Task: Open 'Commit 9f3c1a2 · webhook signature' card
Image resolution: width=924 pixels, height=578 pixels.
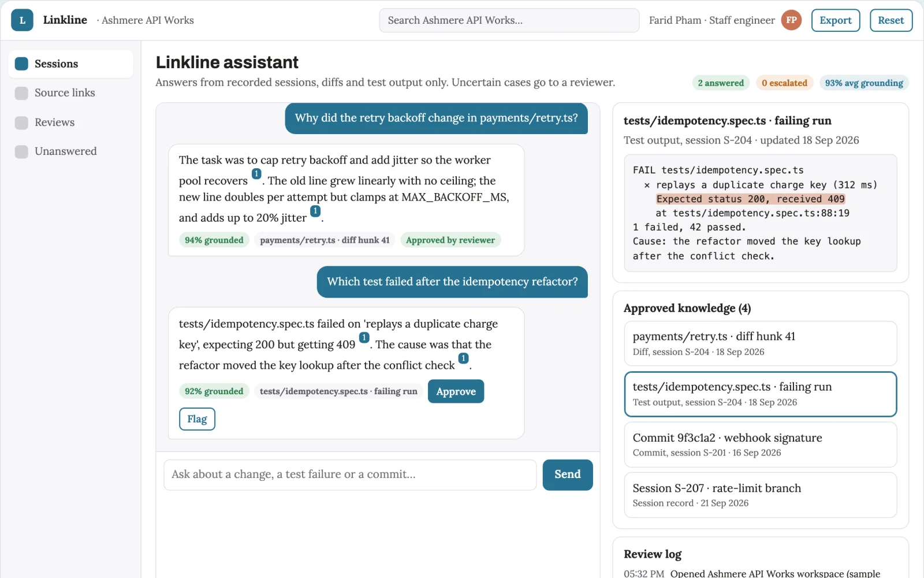Action: pyautogui.click(x=760, y=444)
